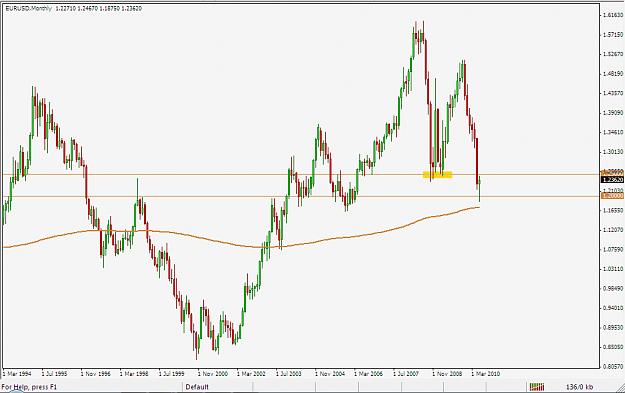Click the 1.39090 price axis label
625x393 pixels.
point(613,113)
